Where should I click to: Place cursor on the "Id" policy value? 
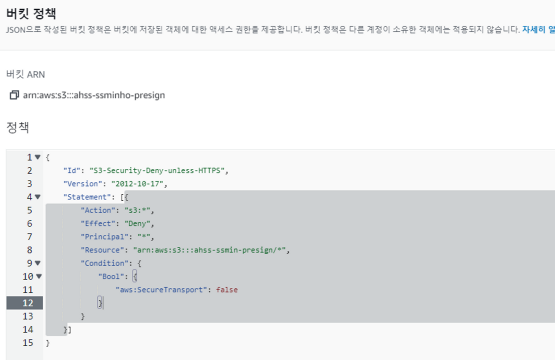click(x=157, y=171)
